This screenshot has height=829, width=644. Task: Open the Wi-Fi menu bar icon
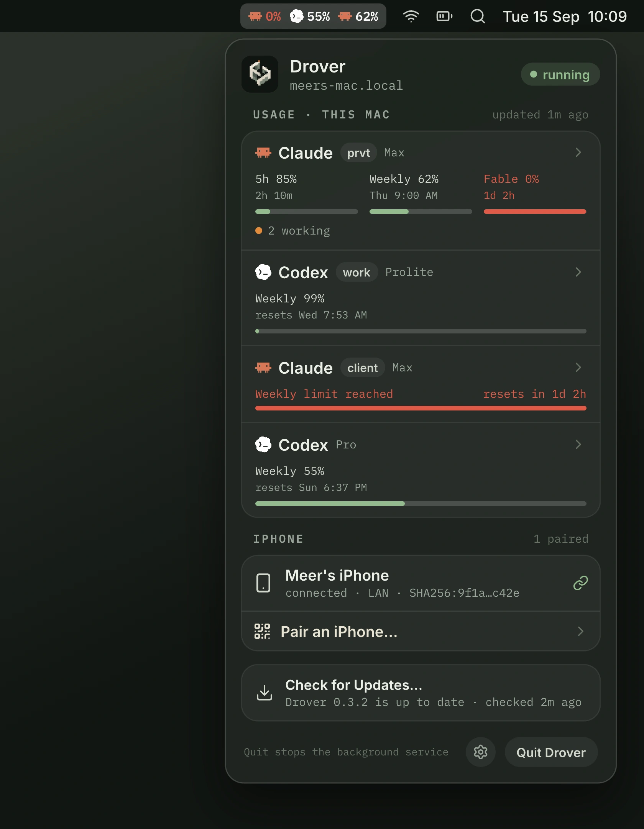click(411, 16)
